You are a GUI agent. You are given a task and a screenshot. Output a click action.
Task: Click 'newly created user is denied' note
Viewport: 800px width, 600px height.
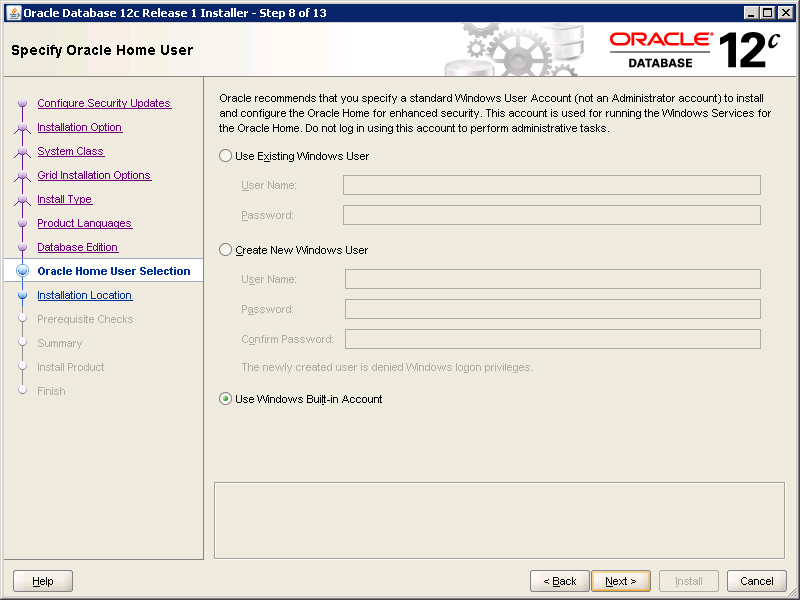tap(387, 367)
